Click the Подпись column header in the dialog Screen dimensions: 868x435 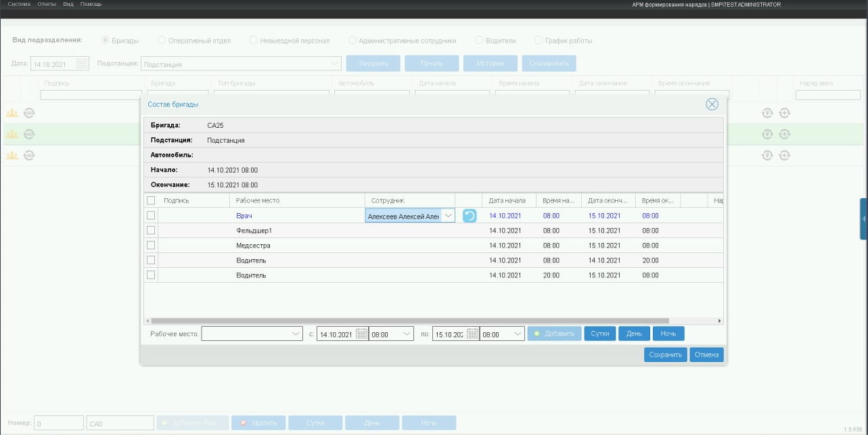[194, 200]
